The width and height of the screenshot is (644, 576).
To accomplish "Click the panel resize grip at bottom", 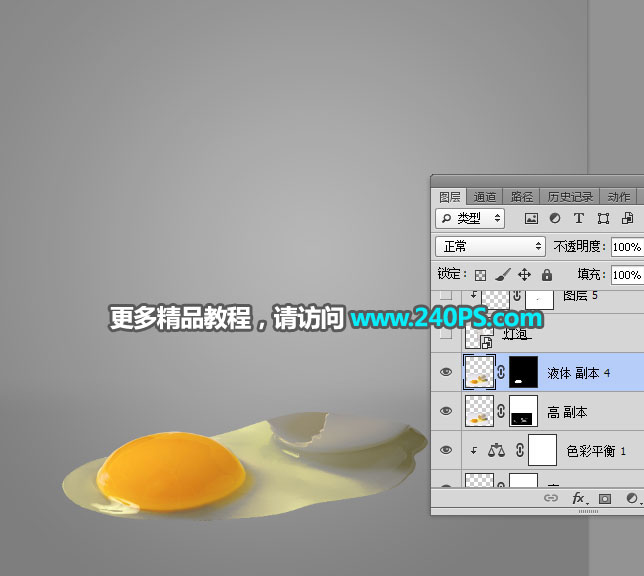I will 588,511.
